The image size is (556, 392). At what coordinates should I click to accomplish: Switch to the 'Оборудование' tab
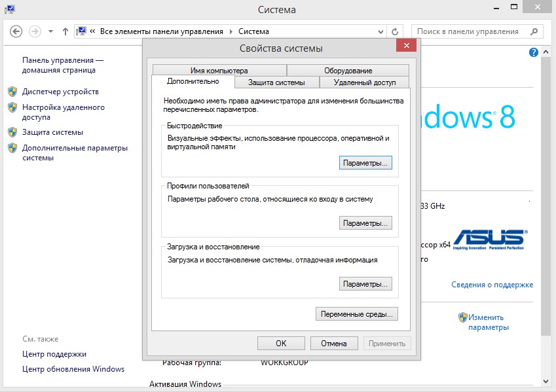pyautogui.click(x=348, y=70)
